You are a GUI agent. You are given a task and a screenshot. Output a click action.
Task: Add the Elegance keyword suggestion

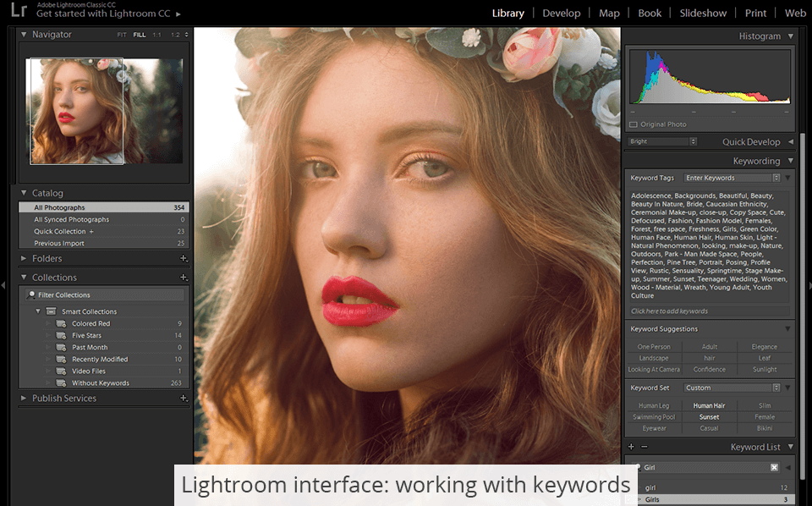(x=765, y=346)
